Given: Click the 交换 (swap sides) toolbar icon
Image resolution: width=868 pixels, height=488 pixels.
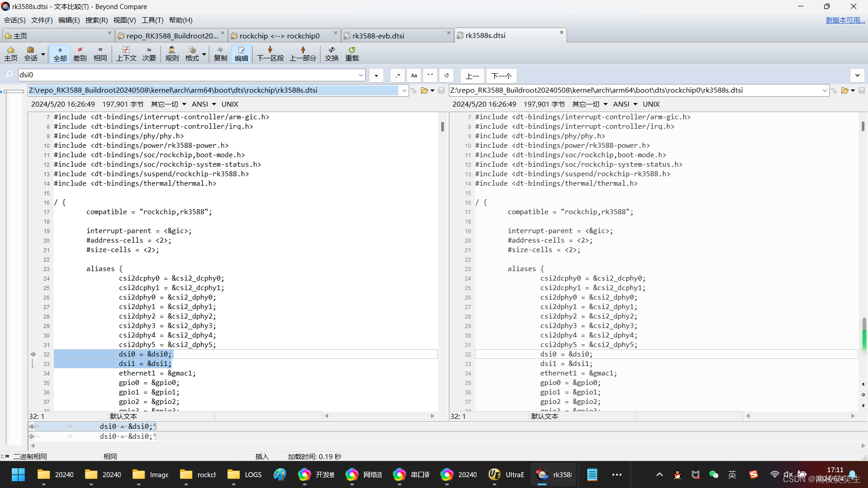Looking at the screenshot, I should point(331,54).
